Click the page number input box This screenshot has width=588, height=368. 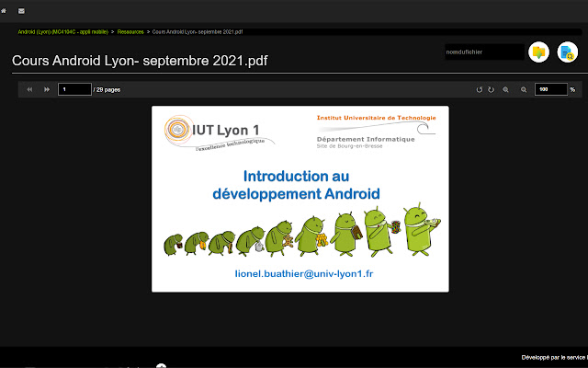tap(74, 89)
